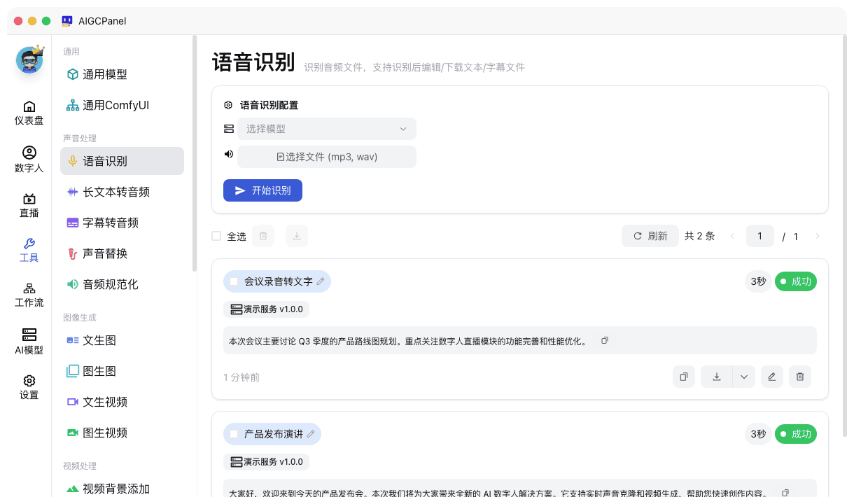This screenshot has width=854, height=504.
Task: Click the page number input field
Action: [x=760, y=236]
